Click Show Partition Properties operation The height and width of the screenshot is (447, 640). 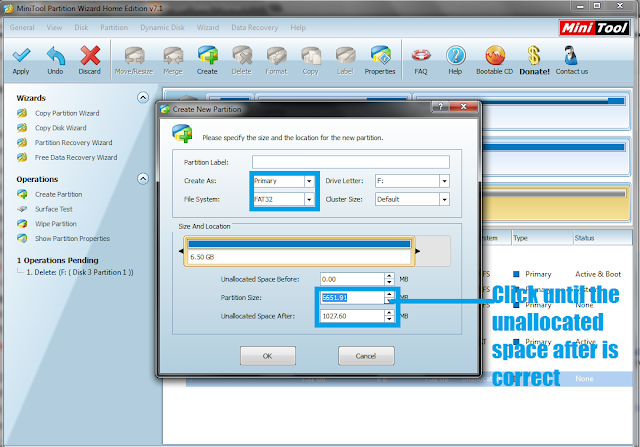coord(72,238)
